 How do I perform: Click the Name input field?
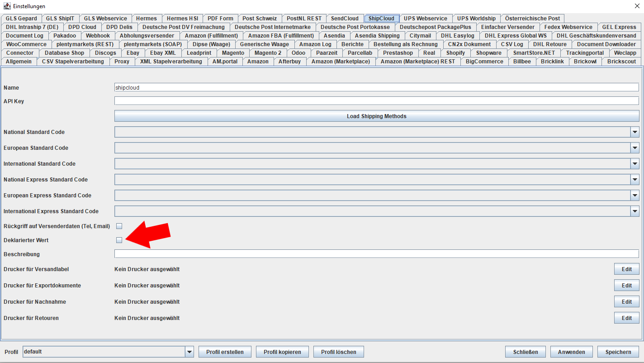377,88
